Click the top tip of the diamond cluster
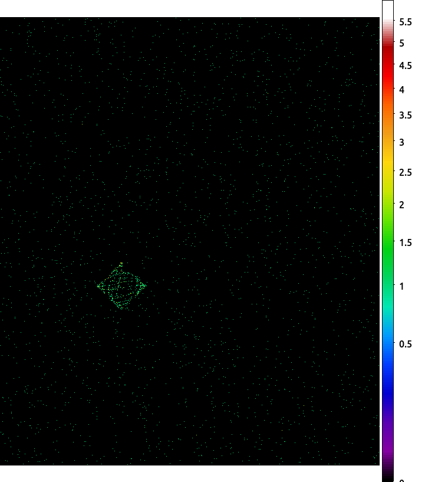The height and width of the screenshot is (482, 448). 121,264
